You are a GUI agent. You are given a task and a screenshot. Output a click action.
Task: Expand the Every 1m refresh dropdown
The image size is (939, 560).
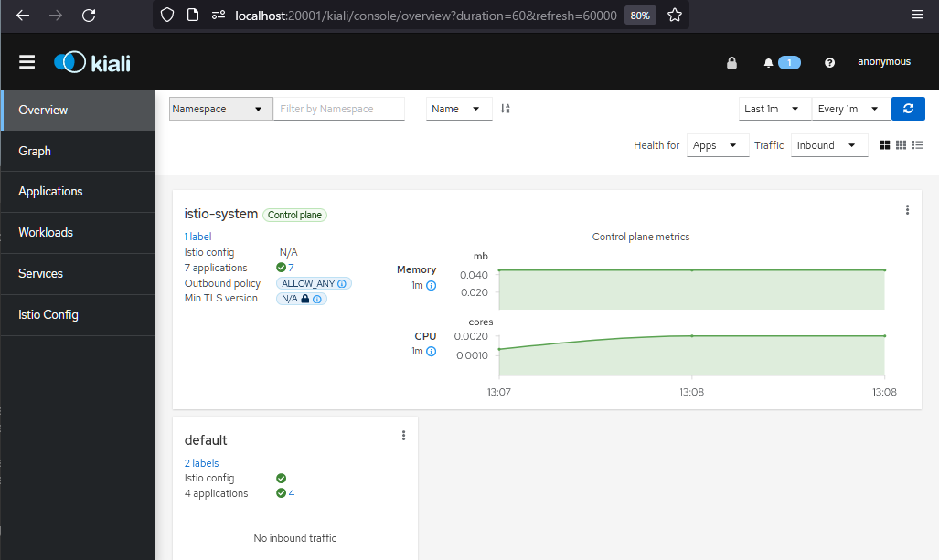click(x=850, y=109)
